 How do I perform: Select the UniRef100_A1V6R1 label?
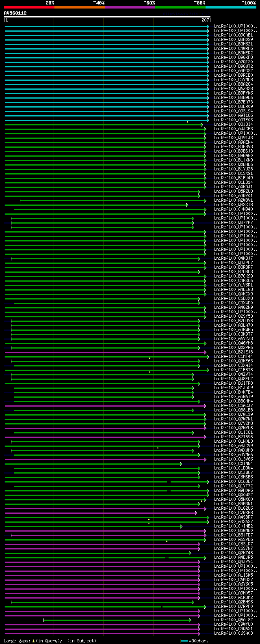pos(233,285)
